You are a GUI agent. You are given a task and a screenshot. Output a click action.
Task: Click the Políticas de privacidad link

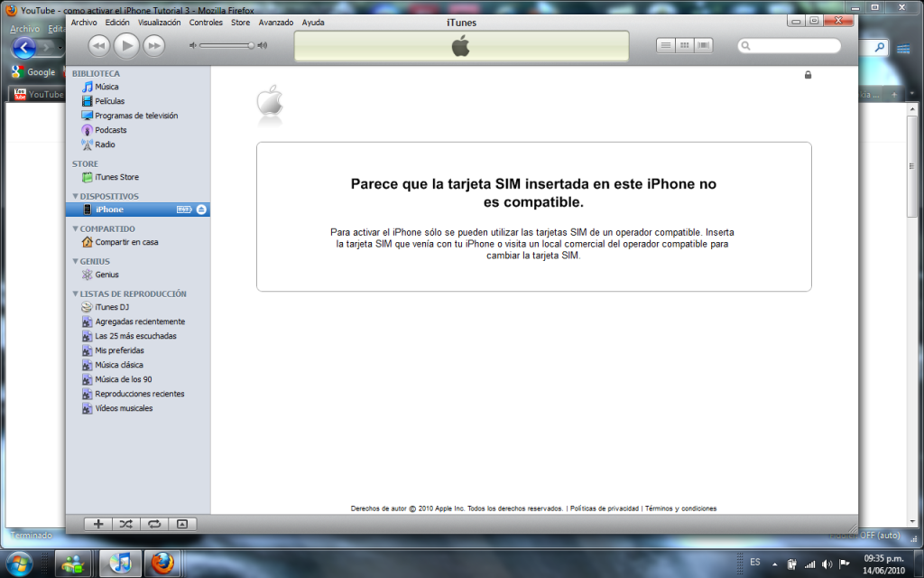[604, 508]
